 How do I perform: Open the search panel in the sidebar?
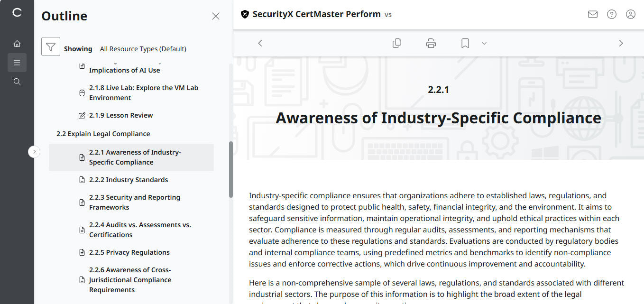[17, 81]
